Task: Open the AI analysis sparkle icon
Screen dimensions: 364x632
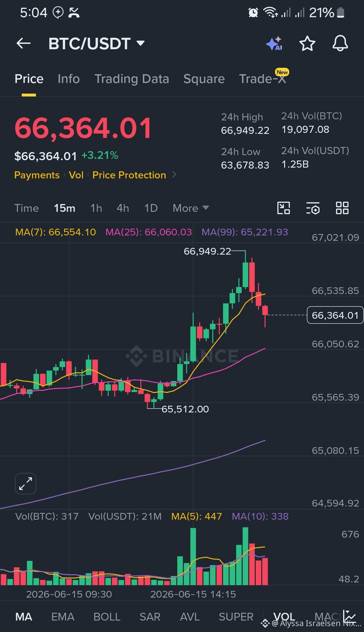Action: (274, 44)
